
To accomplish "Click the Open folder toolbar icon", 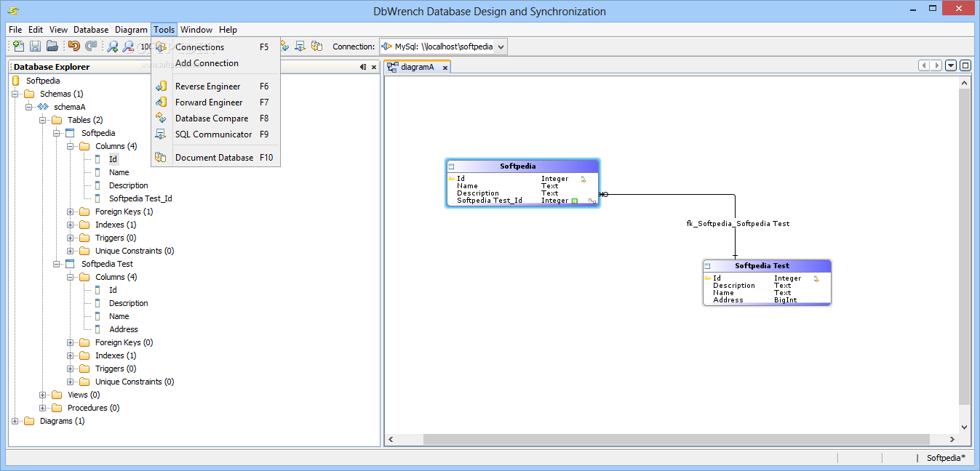I will (x=52, y=46).
